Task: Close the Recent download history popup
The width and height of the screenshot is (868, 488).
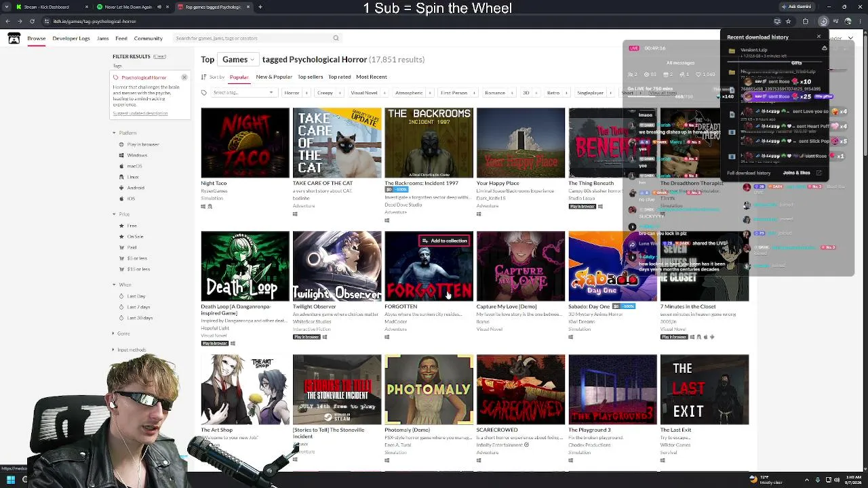Action: tap(818, 37)
